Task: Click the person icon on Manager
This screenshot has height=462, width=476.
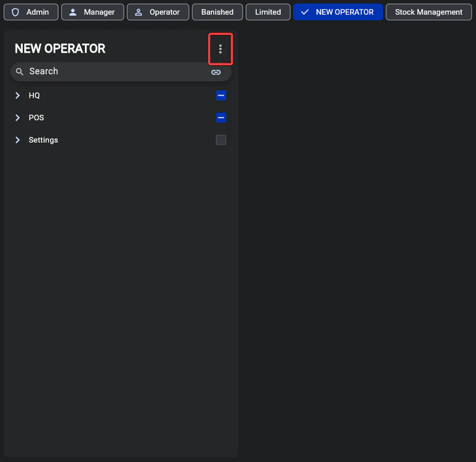Action: [x=73, y=12]
